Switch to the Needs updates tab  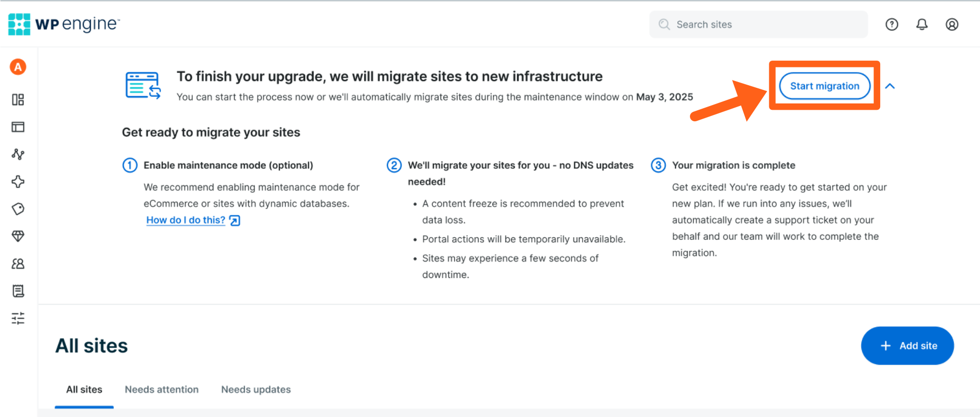pyautogui.click(x=256, y=389)
